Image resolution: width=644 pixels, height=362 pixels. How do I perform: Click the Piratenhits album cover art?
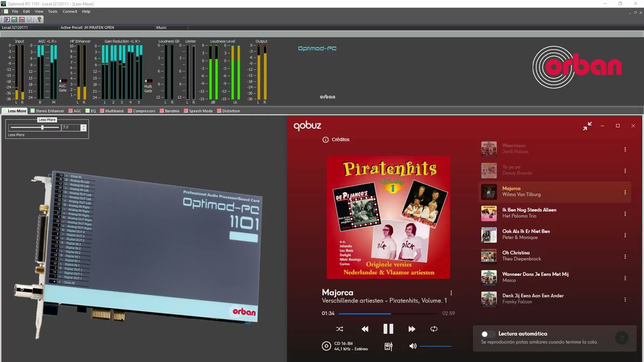click(388, 217)
